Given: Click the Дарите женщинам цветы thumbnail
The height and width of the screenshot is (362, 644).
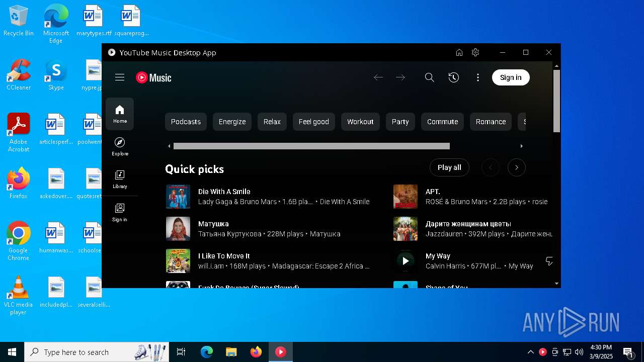Looking at the screenshot, I should point(406,229).
